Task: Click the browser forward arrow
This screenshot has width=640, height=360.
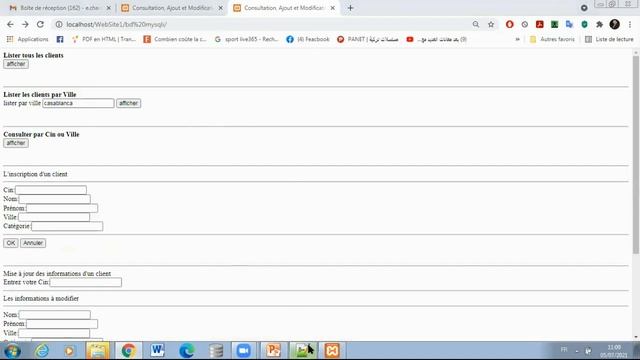Action: click(x=25, y=24)
